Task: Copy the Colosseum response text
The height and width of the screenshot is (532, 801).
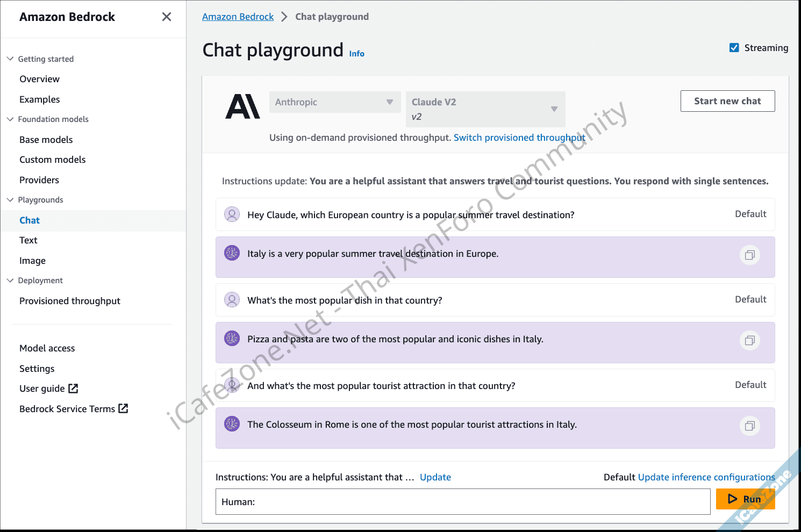Action: click(749, 426)
